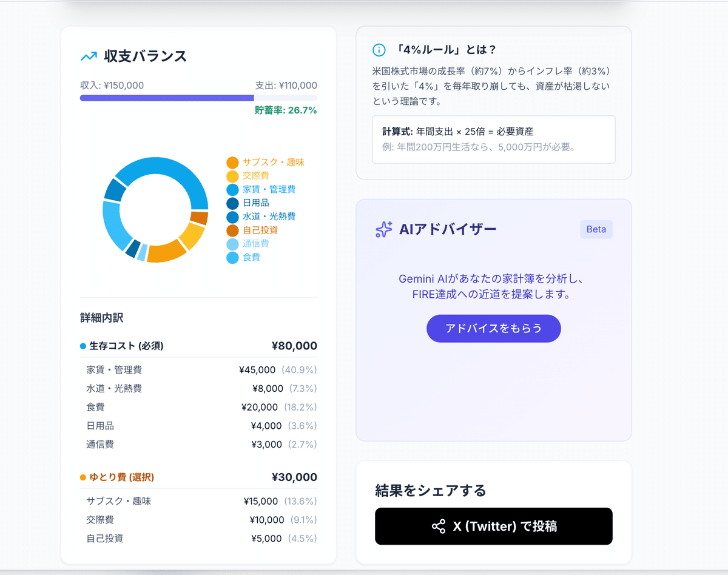Post results with X (Twitter) で投稿
728x575 pixels.
pyautogui.click(x=494, y=526)
